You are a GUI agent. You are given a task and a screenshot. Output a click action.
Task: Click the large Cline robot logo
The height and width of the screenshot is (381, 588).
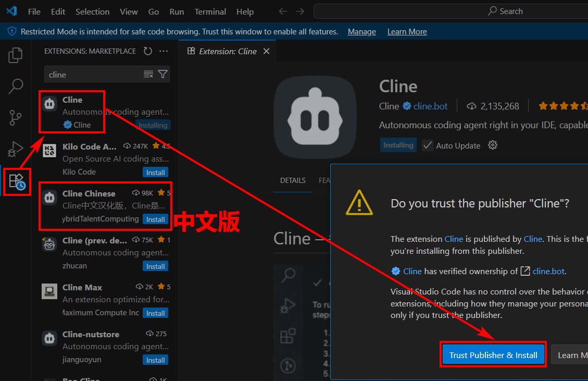[315, 117]
